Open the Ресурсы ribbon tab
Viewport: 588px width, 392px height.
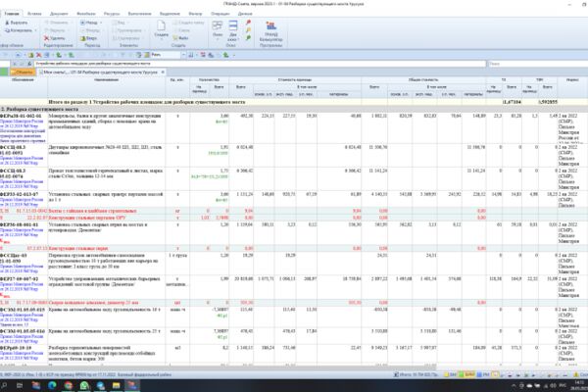click(112, 14)
